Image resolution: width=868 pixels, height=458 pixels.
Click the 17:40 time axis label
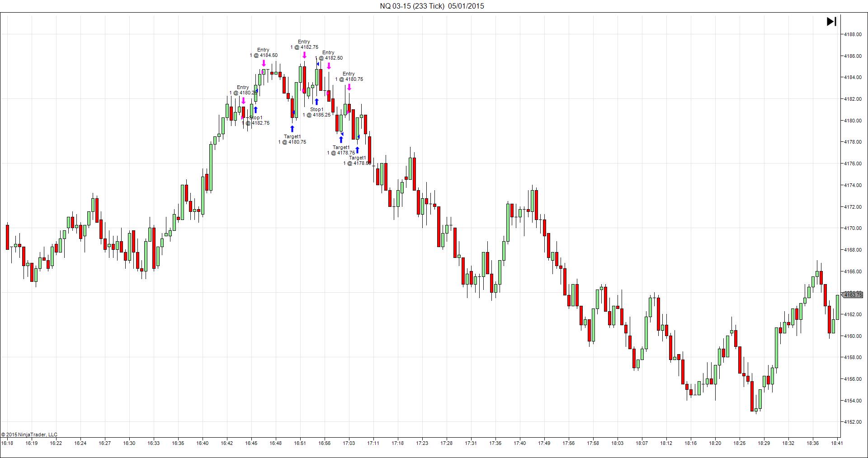coord(520,443)
